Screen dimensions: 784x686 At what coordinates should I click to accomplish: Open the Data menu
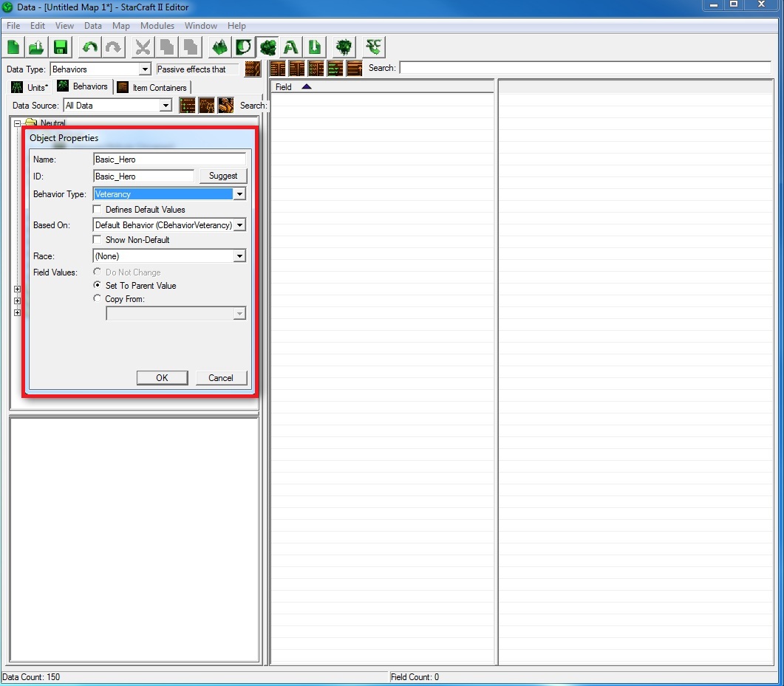(93, 26)
